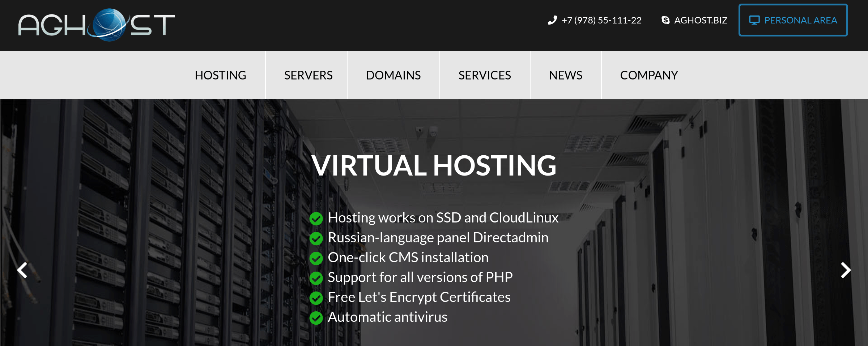Click text 'Hosting works on SSD and CloudLinux'
The image size is (868, 346).
click(x=443, y=218)
